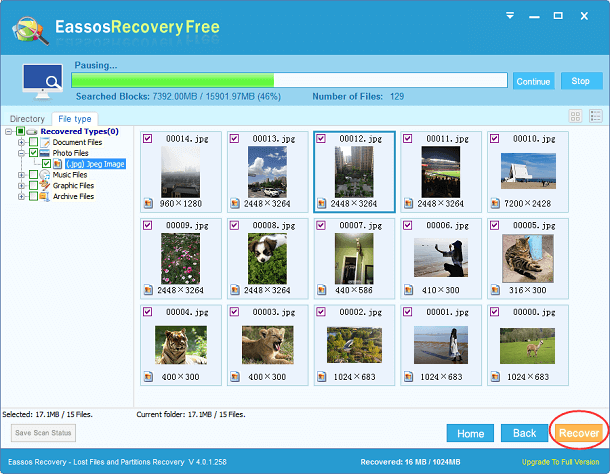Click the thumbnail view icon
The width and height of the screenshot is (610, 474).
575,116
